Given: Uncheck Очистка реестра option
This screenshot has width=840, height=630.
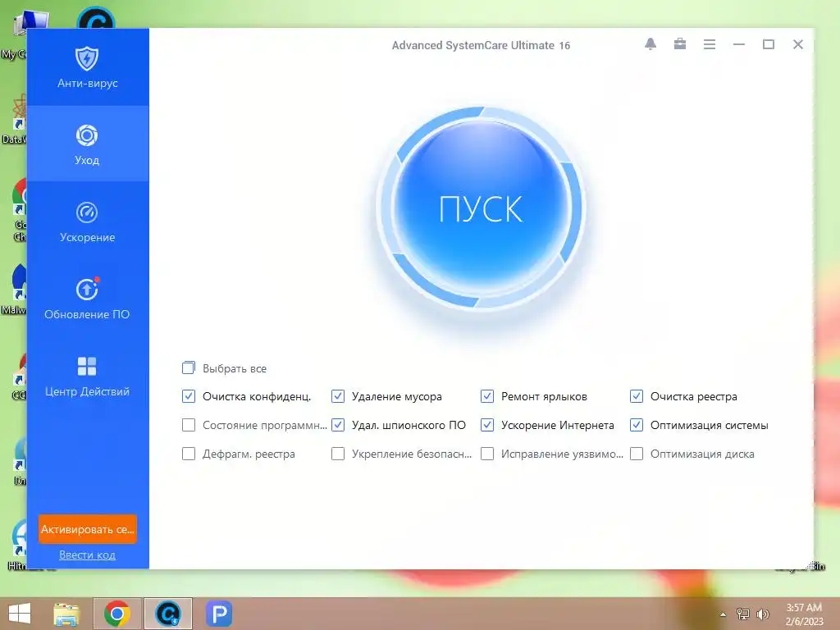Looking at the screenshot, I should coord(637,396).
